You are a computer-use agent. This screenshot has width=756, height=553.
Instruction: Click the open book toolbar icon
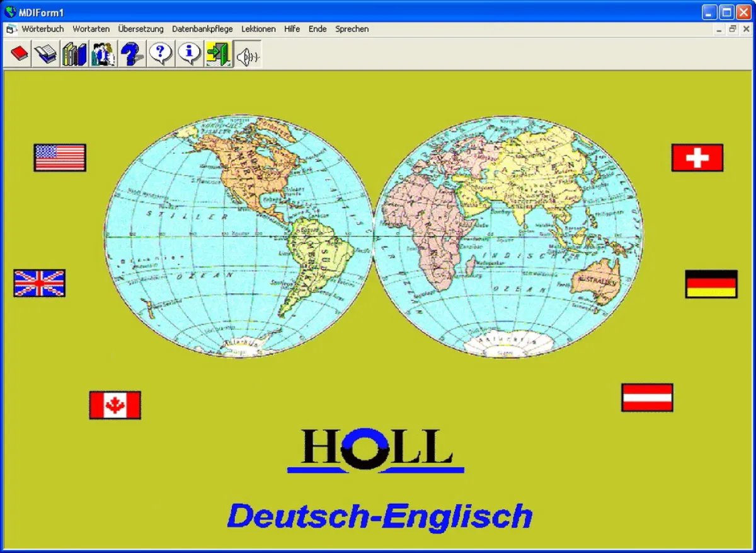click(x=47, y=54)
